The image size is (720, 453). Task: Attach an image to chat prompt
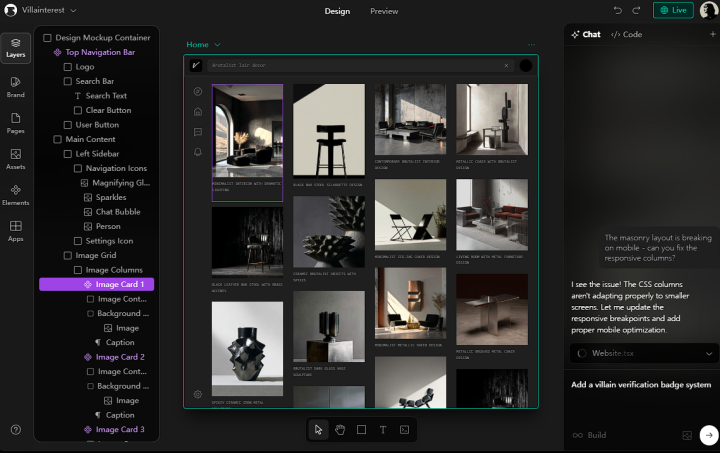pyautogui.click(x=687, y=435)
